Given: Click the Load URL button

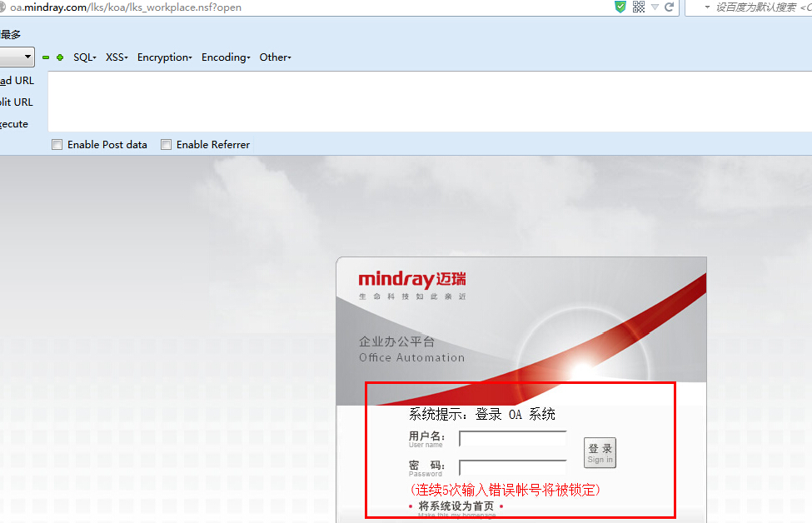Looking at the screenshot, I should click(x=17, y=81).
